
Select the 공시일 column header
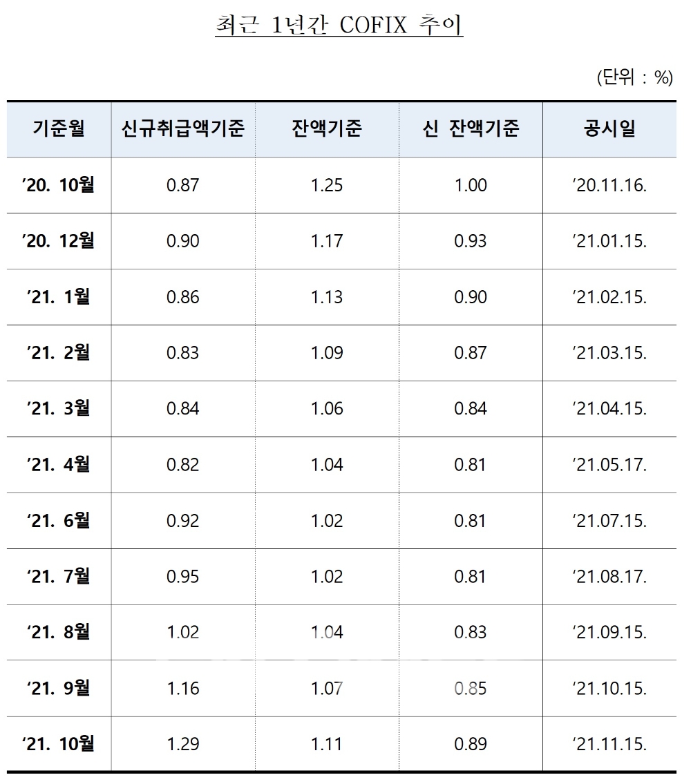pos(609,129)
